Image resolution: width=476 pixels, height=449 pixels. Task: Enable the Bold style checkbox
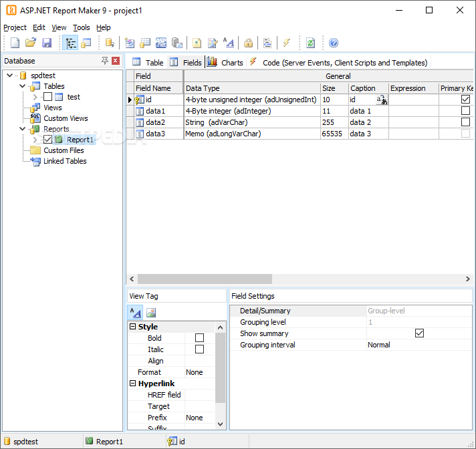click(x=199, y=337)
